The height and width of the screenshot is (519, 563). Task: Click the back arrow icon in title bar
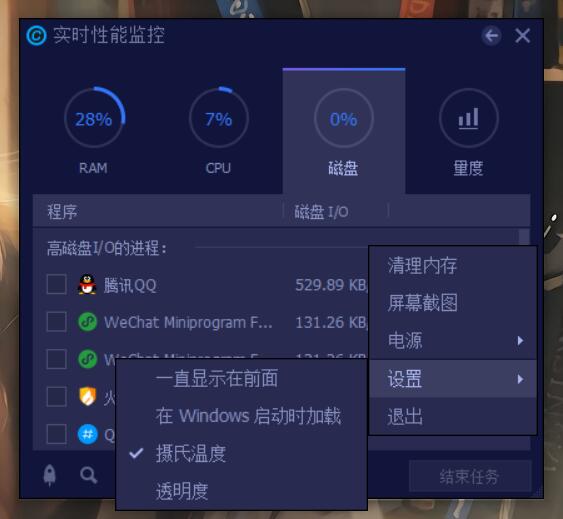[491, 36]
